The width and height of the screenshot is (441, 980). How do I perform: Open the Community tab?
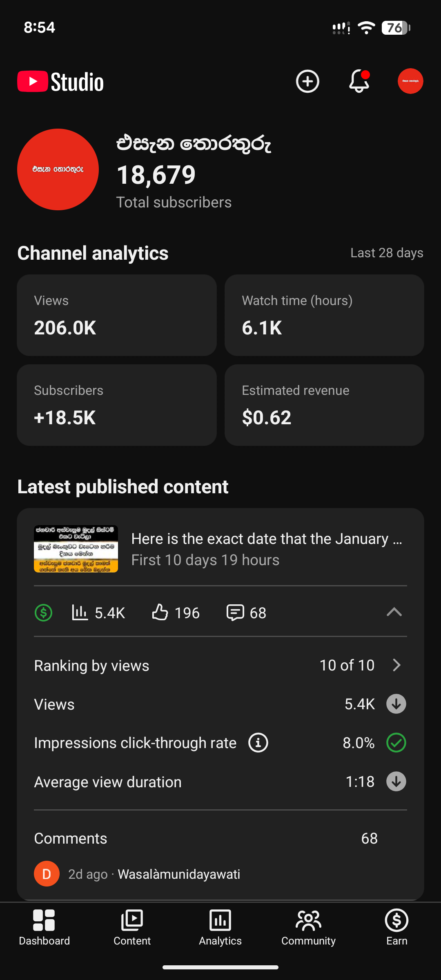click(x=308, y=927)
